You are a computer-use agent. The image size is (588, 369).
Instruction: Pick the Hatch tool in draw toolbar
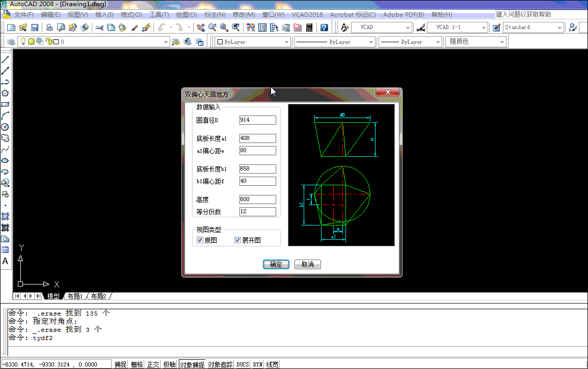5,216
